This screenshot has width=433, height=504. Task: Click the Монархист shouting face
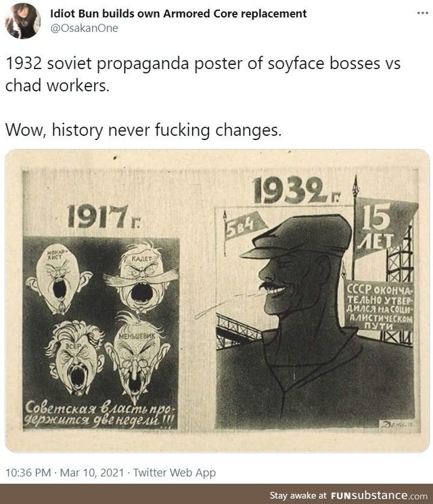click(59, 279)
